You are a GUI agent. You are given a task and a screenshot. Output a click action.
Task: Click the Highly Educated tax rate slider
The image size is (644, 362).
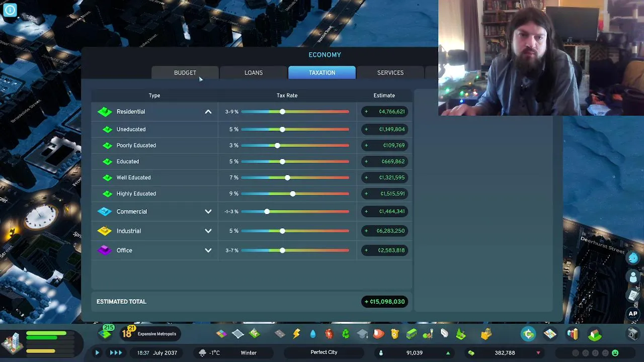tap(295, 194)
